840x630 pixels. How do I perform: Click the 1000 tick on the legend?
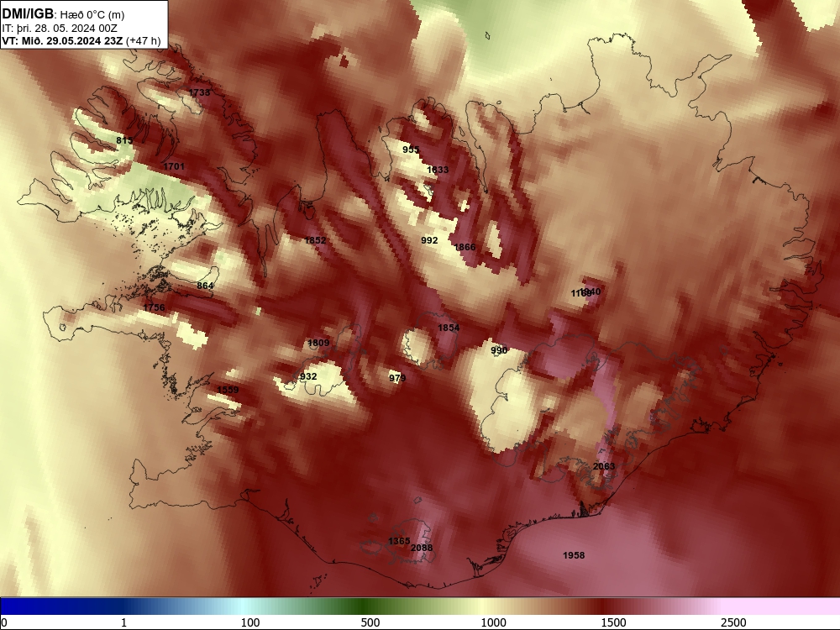pos(493,622)
